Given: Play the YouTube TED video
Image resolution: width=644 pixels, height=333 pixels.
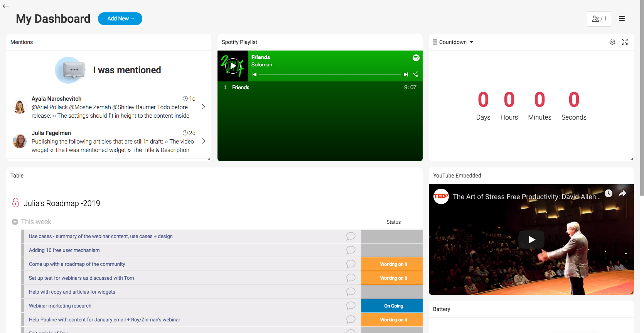Looking at the screenshot, I should click(x=531, y=240).
